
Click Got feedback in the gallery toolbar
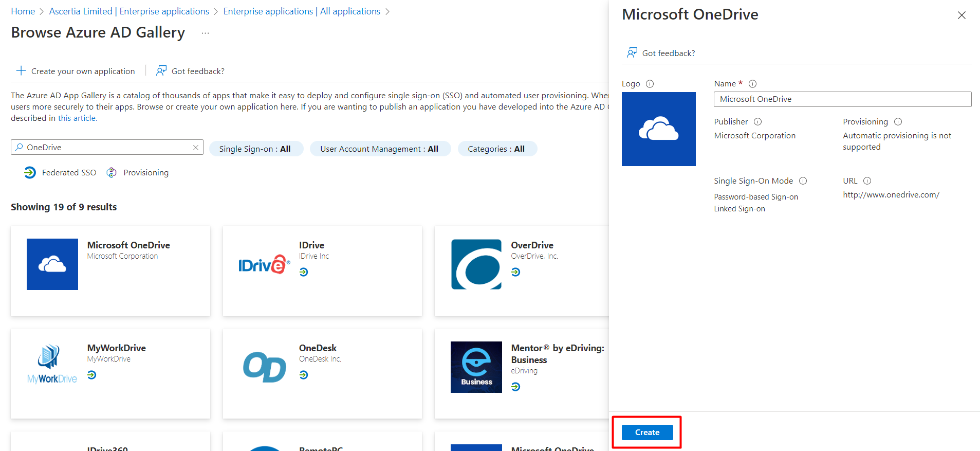click(x=191, y=71)
